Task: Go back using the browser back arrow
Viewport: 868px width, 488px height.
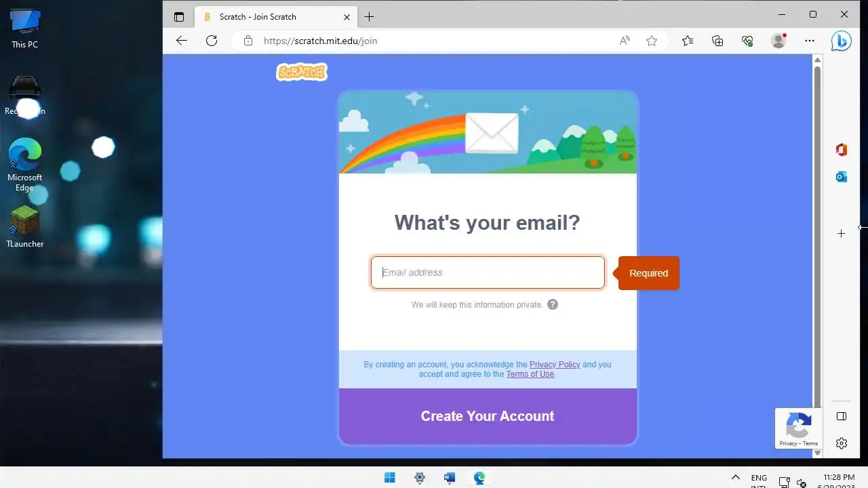Action: pos(182,41)
